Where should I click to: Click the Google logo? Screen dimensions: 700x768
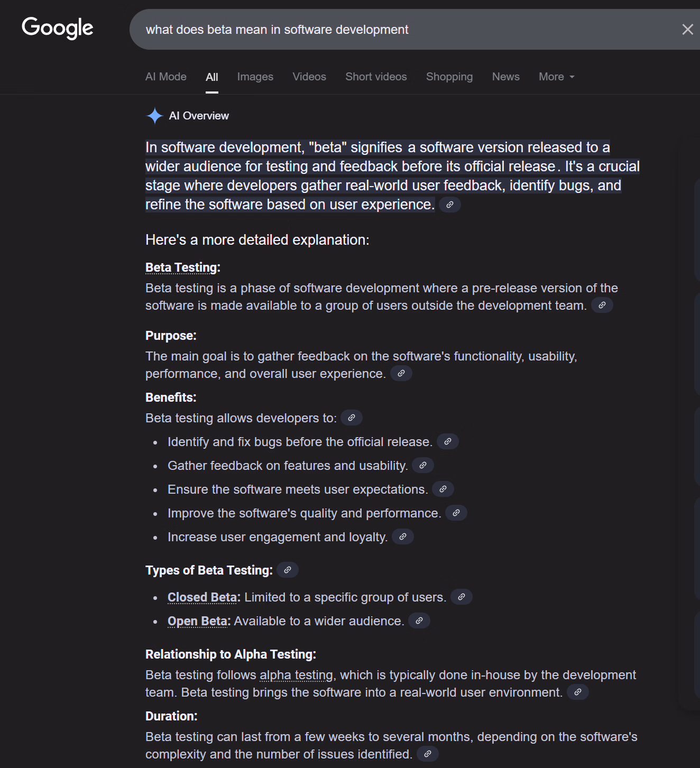(x=57, y=28)
